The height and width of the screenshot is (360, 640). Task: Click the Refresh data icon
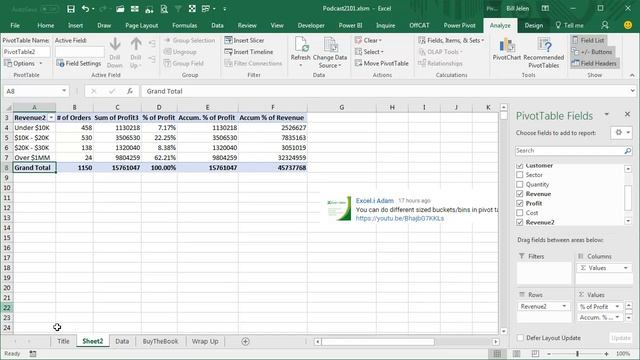(301, 45)
